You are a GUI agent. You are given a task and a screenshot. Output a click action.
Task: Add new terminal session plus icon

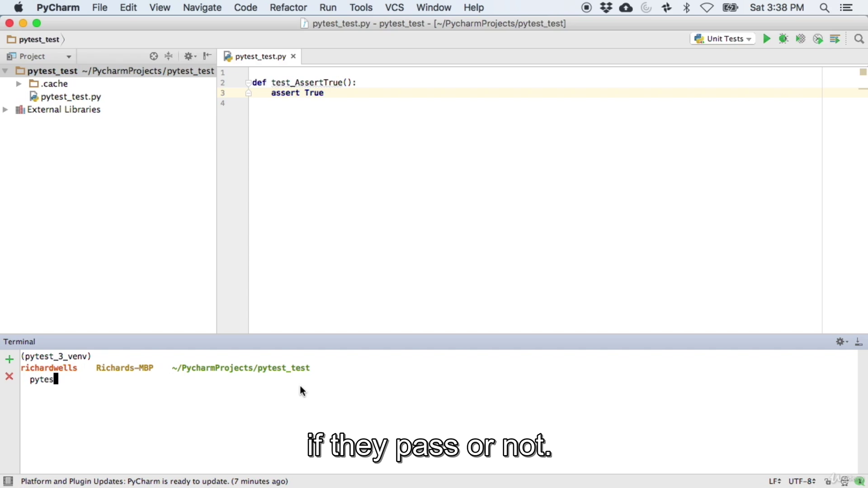pyautogui.click(x=9, y=360)
